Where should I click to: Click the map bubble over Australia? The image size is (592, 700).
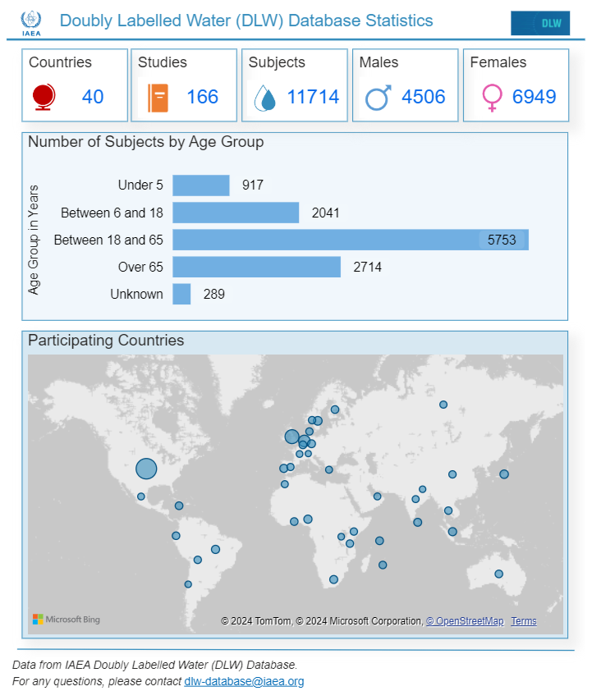click(x=499, y=574)
